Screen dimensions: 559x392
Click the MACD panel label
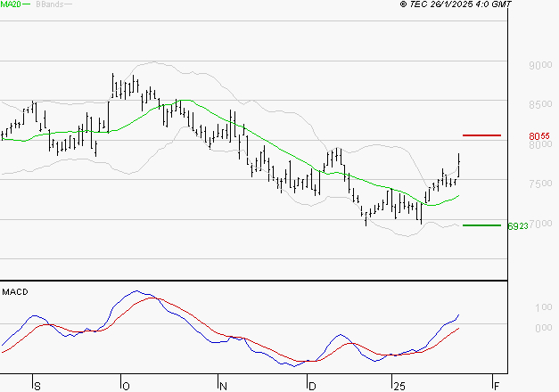15,292
